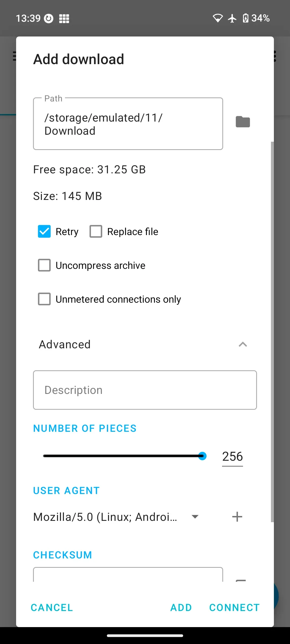Open the three-dot overflow menu

click(x=274, y=56)
